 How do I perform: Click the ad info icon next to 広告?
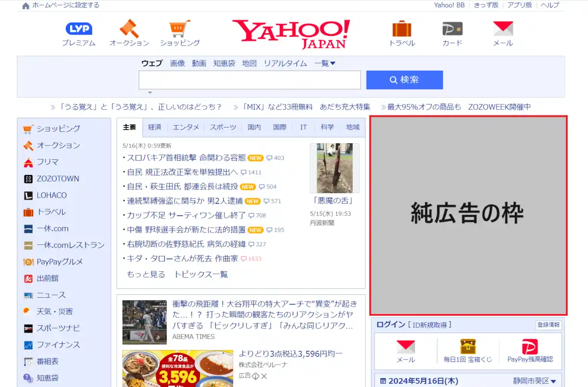255,376
